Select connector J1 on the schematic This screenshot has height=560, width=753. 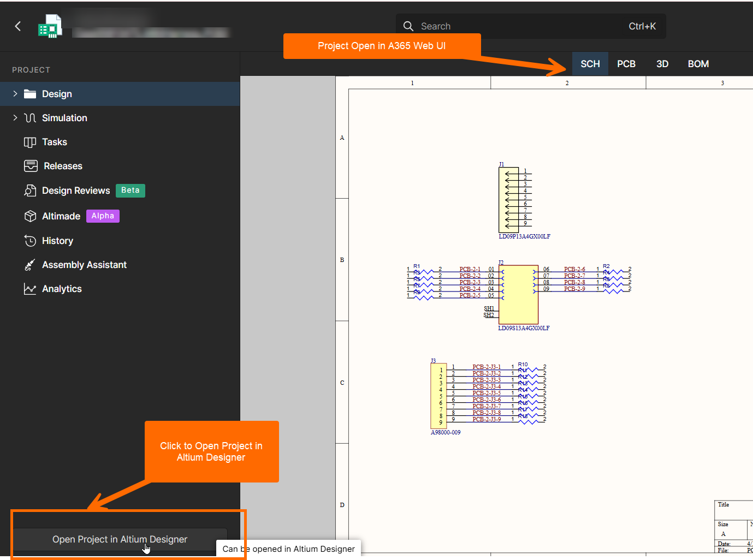click(x=508, y=200)
